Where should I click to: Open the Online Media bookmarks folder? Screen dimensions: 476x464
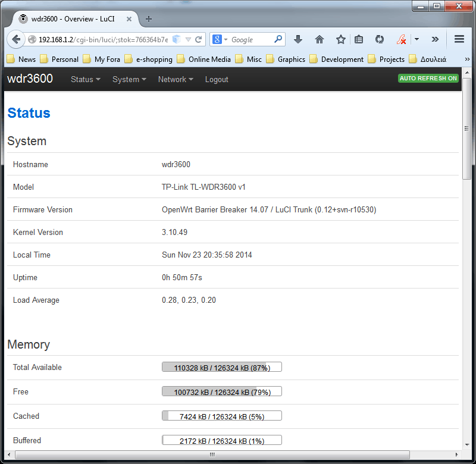coord(204,59)
